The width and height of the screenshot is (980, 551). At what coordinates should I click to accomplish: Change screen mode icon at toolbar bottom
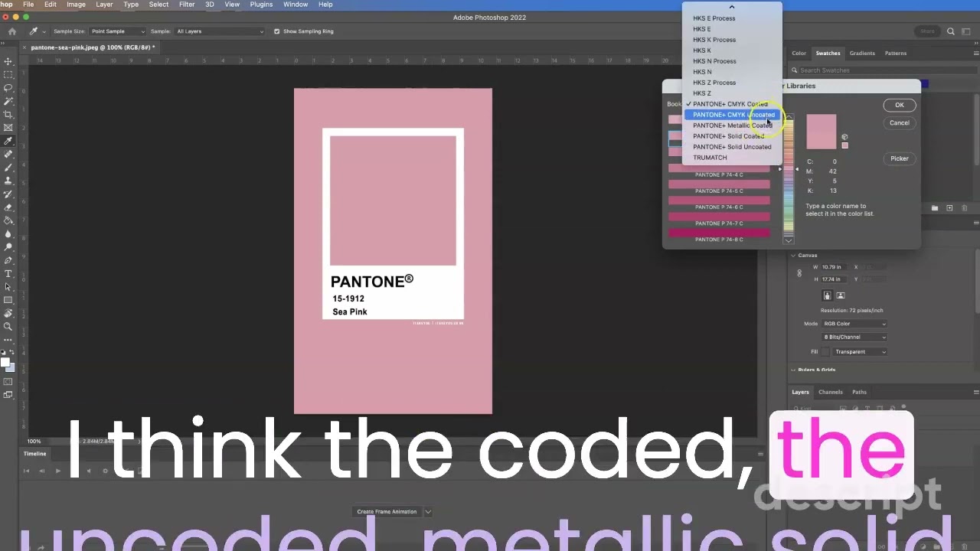[x=8, y=395]
